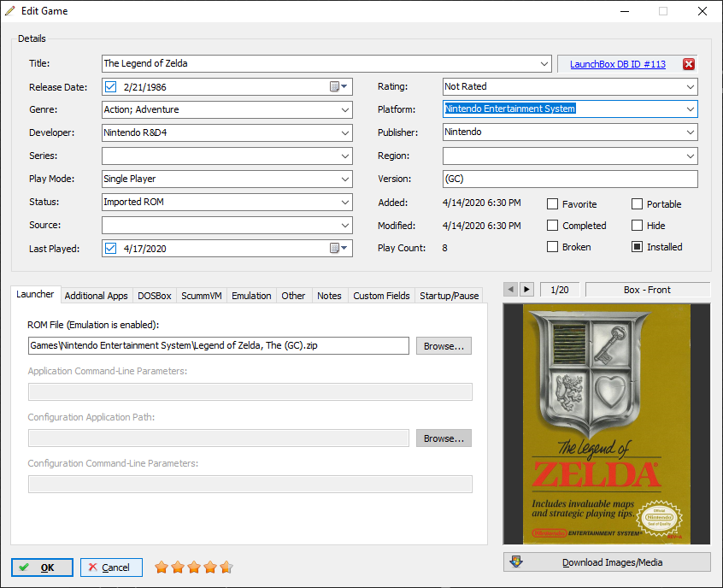The image size is (723, 588).
Task: Open the Platform dropdown arrow
Action: (x=691, y=109)
